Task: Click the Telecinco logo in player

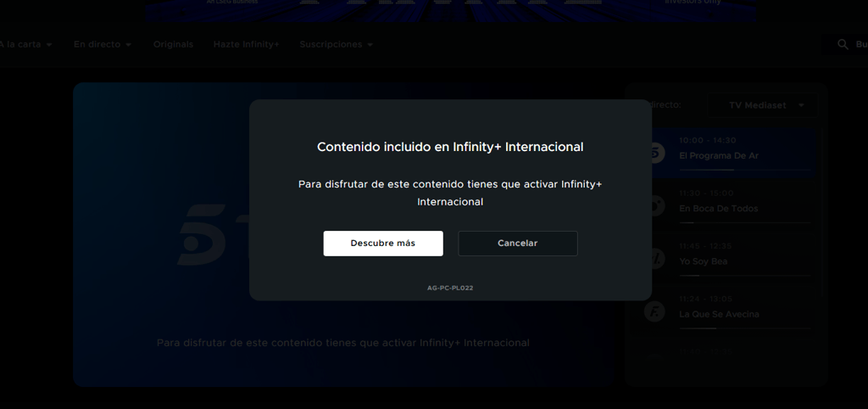Action: click(213, 235)
